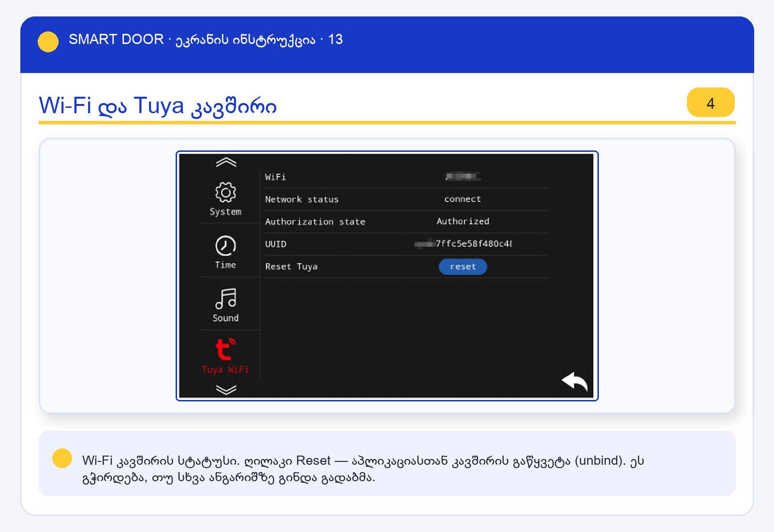Image resolution: width=774 pixels, height=532 pixels.
Task: Click the device screen screenshot image
Action: [387, 276]
